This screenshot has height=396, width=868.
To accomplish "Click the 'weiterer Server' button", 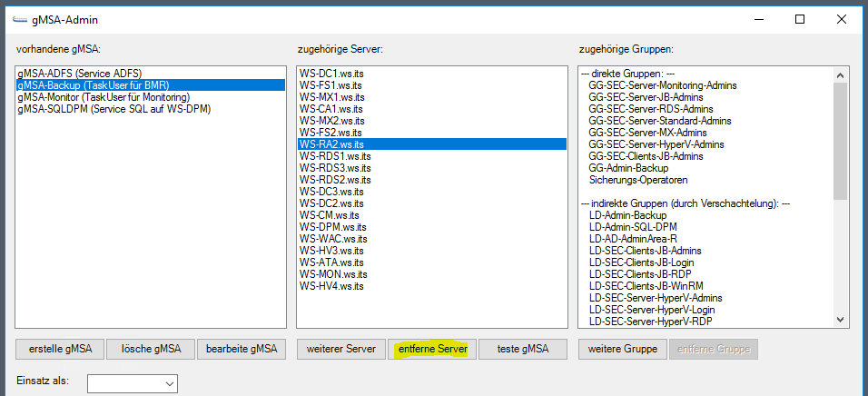I will pos(341,349).
